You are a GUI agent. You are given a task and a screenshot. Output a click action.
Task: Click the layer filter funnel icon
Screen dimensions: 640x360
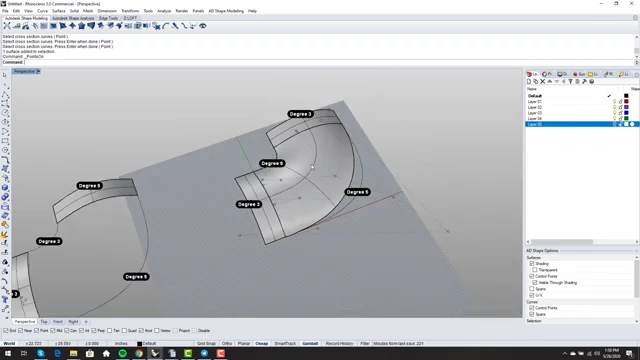click(x=570, y=81)
